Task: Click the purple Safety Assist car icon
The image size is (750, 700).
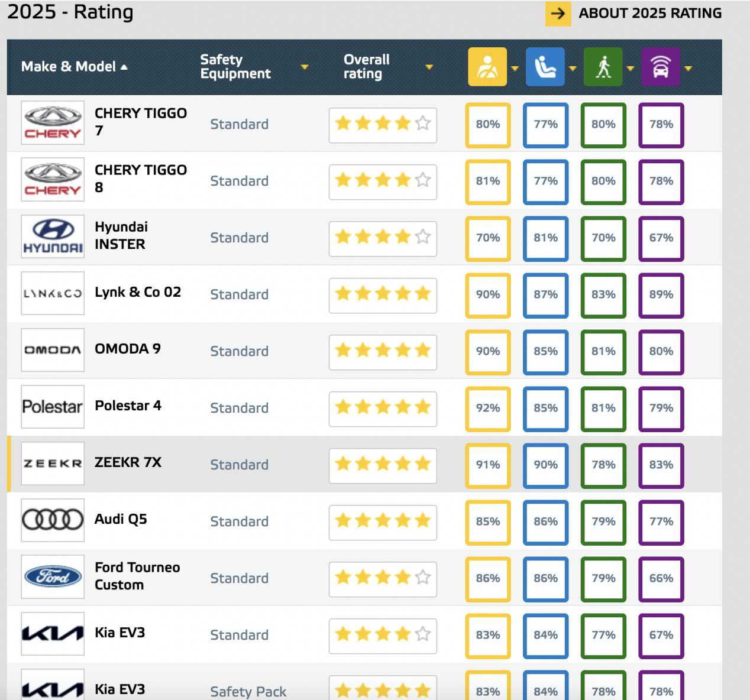Action: coord(661,67)
